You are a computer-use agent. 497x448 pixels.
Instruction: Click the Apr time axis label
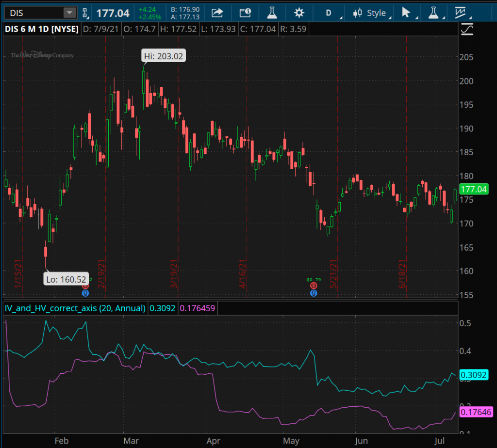click(x=214, y=441)
